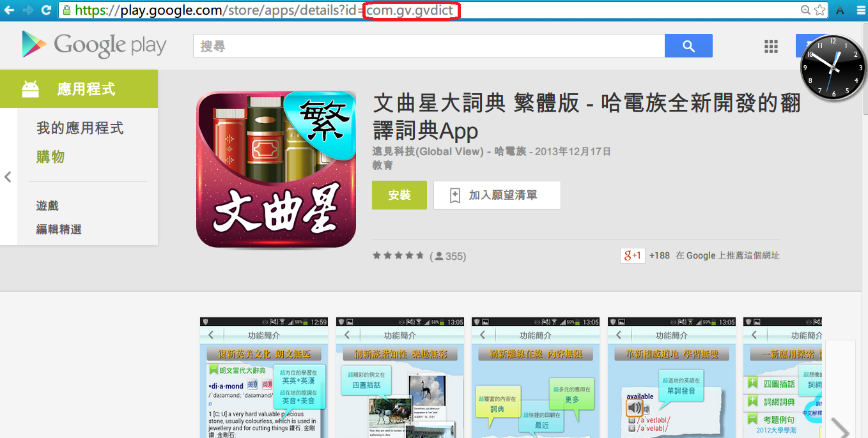The width and height of the screenshot is (868, 438).
Task: Click the analog clock widget
Action: click(x=833, y=67)
